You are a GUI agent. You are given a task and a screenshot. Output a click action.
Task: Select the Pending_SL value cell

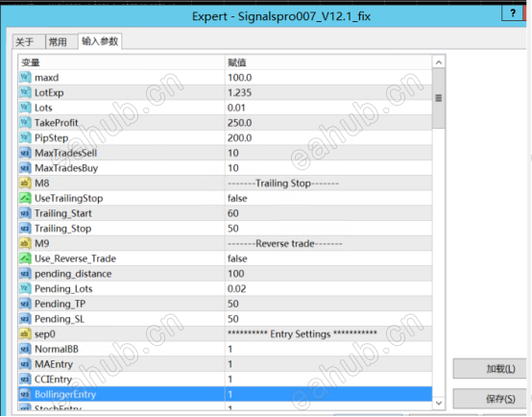[x=328, y=319]
